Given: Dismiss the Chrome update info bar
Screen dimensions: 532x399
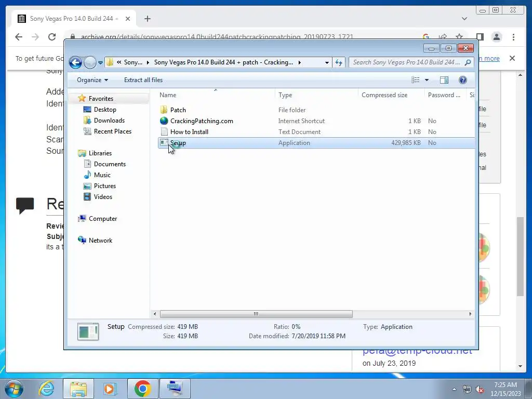Looking at the screenshot, I should click(x=512, y=58).
